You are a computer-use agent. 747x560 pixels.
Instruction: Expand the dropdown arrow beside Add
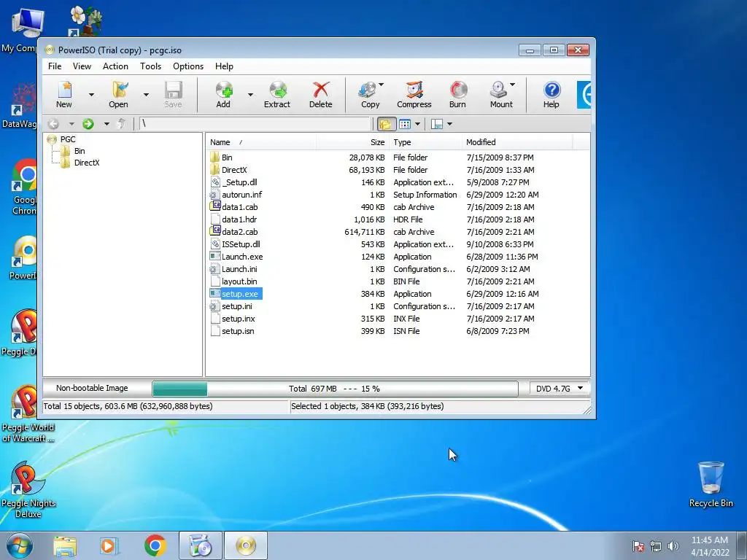click(x=250, y=95)
